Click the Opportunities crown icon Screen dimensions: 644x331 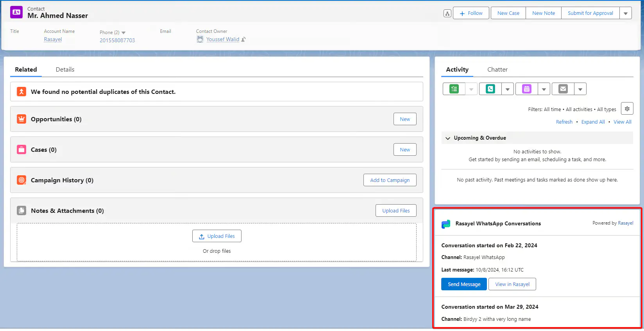21,119
